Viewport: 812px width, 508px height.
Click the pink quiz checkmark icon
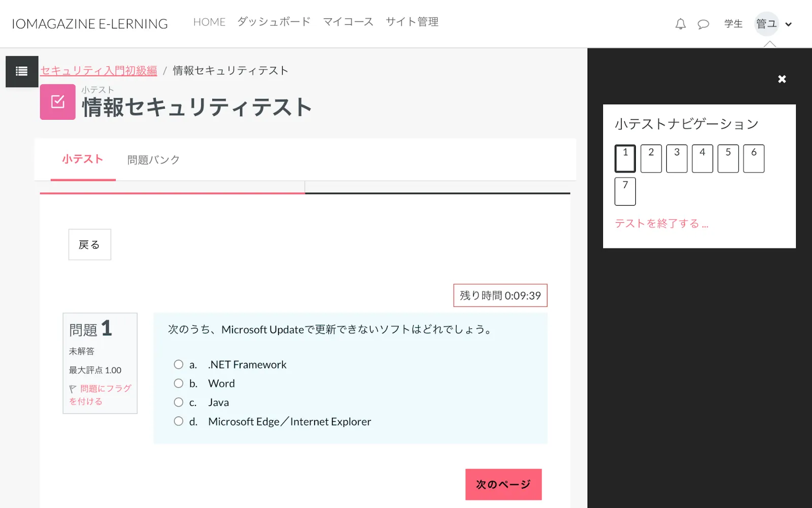coord(58,102)
